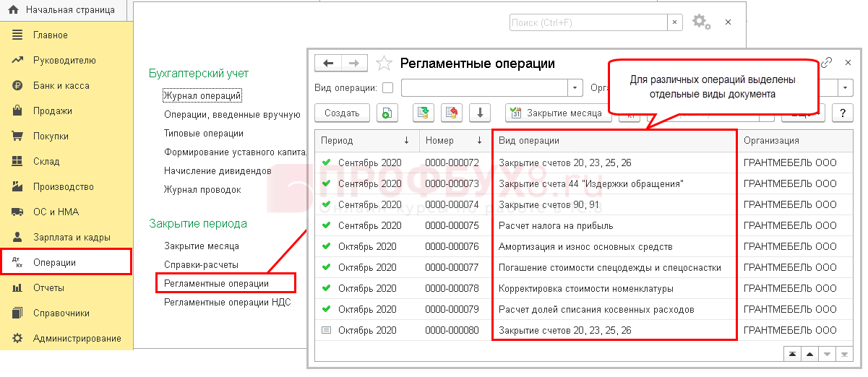The image size is (868, 377).
Task: Click the Отчеты bar chart icon
Action: tap(17, 288)
